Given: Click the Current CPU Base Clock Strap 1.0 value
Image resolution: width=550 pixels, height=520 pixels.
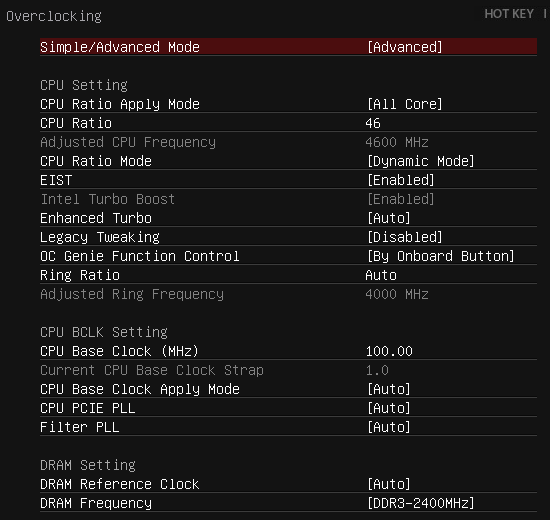Looking at the screenshot, I should point(377,370).
